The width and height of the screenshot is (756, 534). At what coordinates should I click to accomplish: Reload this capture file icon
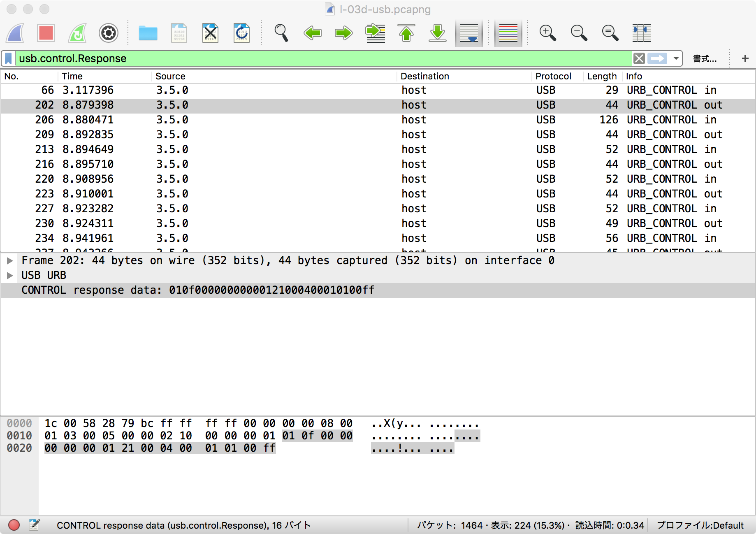pos(241,33)
